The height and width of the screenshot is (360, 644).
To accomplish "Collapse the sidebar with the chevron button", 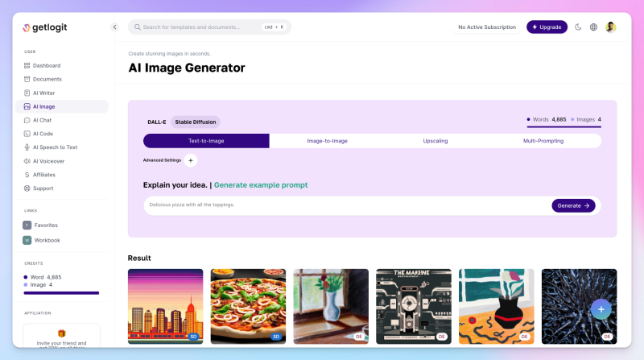I will [114, 27].
